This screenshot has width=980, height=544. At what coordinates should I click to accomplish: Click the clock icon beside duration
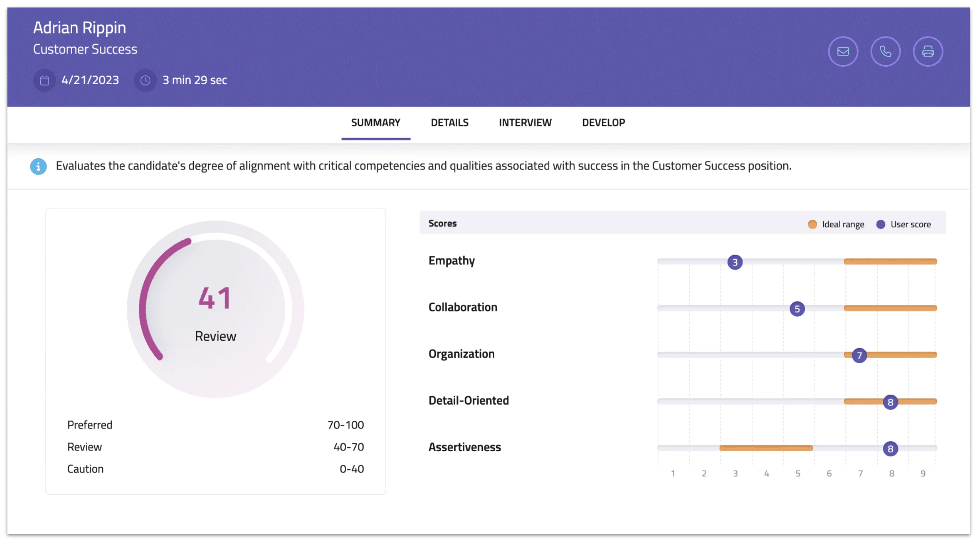145,81
